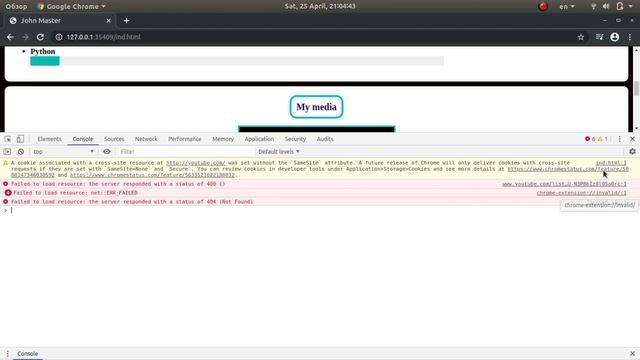Open the Chrome profile avatar
Screen dimensions: 640x360
pyautogui.click(x=615, y=37)
